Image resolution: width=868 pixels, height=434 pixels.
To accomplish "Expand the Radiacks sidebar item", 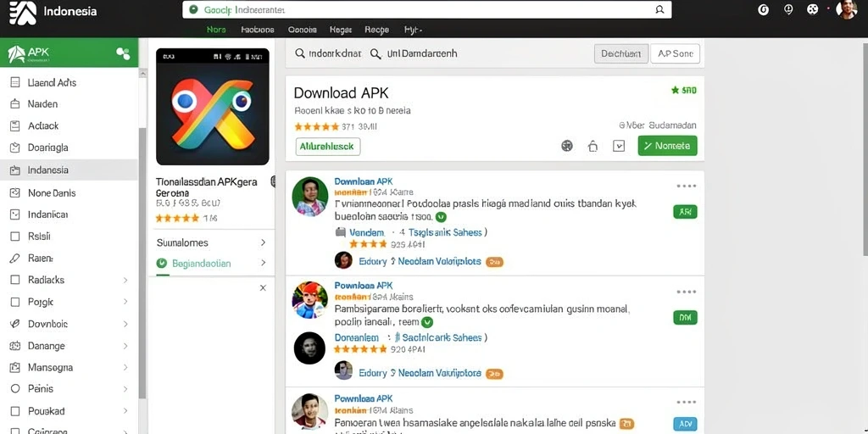I will pyautogui.click(x=125, y=280).
